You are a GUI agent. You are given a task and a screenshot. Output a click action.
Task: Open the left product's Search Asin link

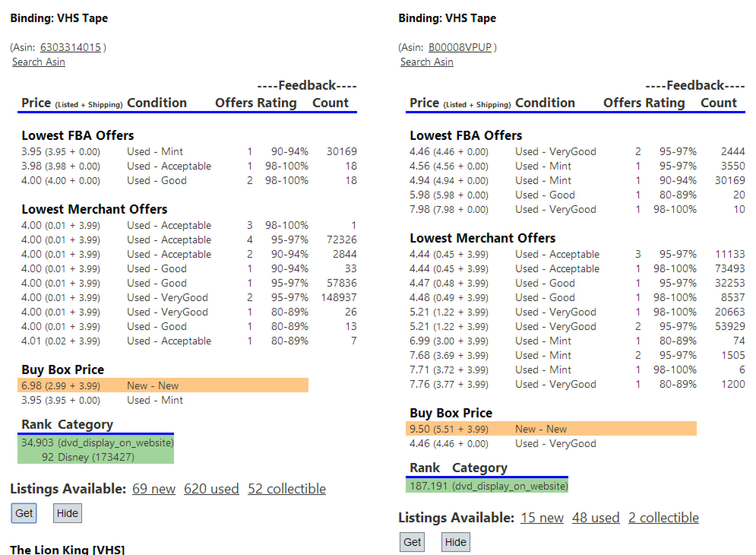[x=38, y=62]
